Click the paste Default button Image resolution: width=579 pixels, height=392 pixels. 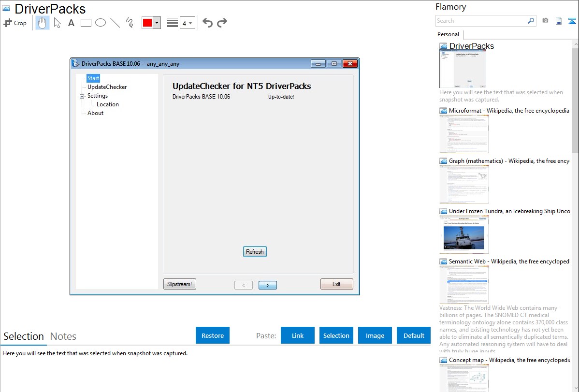coord(414,335)
